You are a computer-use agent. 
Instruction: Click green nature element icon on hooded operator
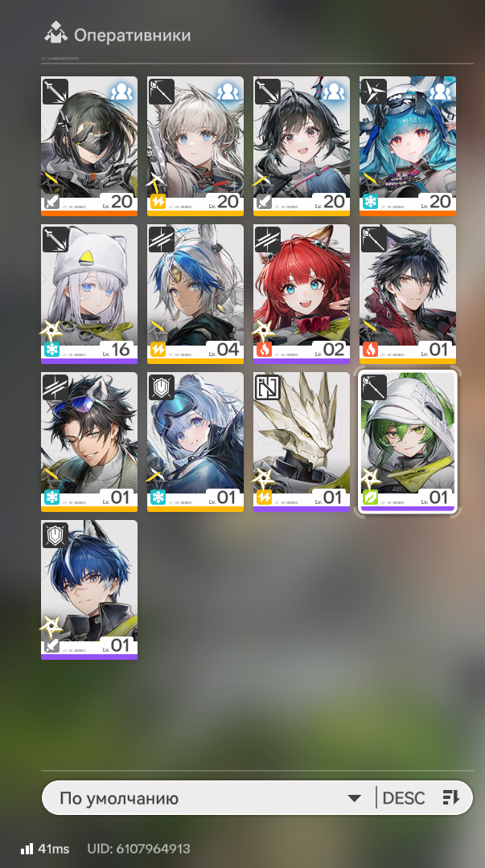370,497
